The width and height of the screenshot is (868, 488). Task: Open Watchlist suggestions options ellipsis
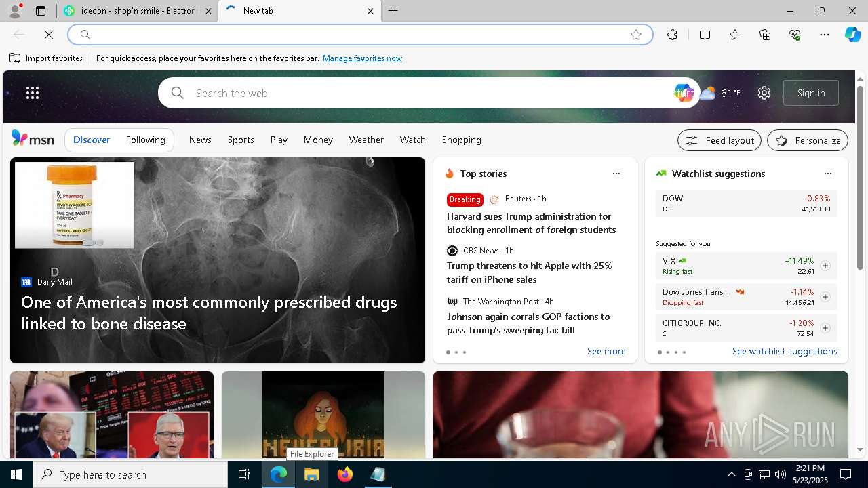click(828, 174)
